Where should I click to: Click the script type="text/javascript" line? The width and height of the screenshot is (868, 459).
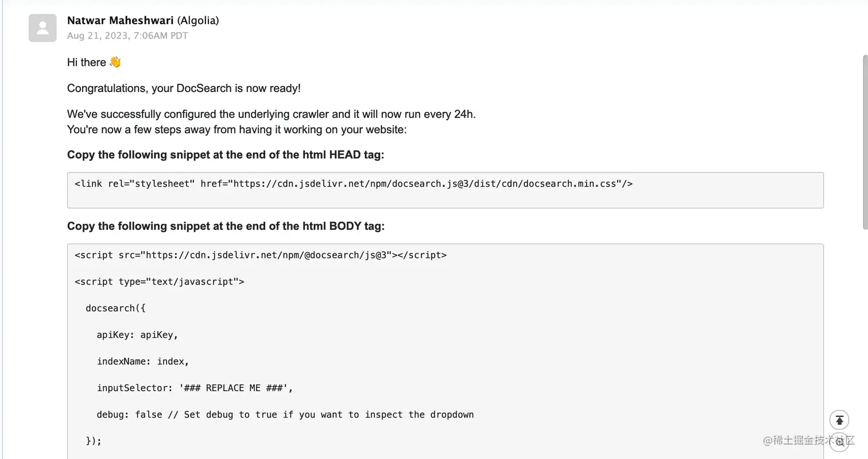click(160, 281)
